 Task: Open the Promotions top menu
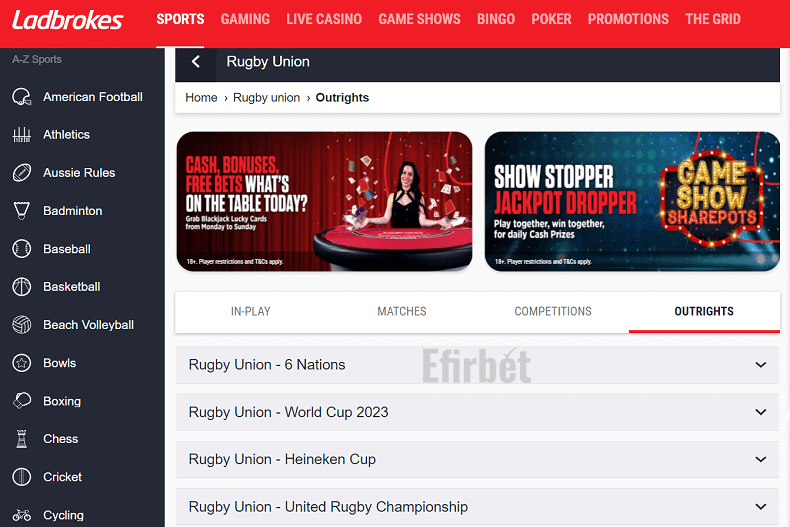point(628,19)
